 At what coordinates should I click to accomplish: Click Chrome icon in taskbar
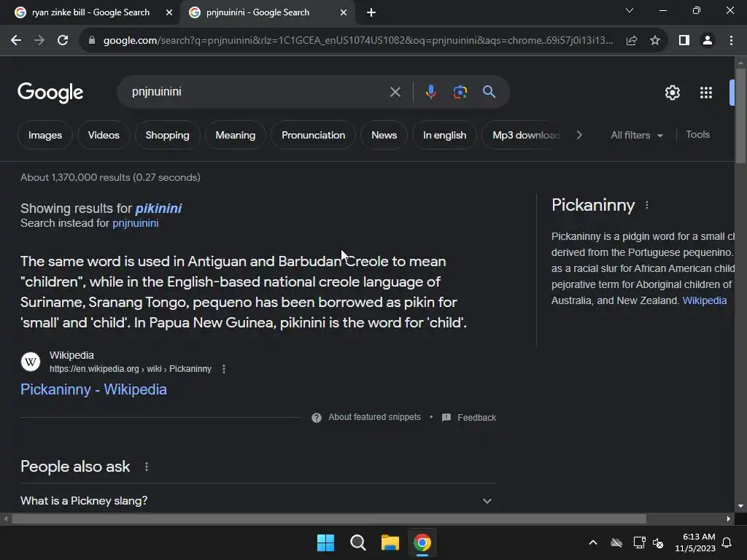pyautogui.click(x=422, y=542)
